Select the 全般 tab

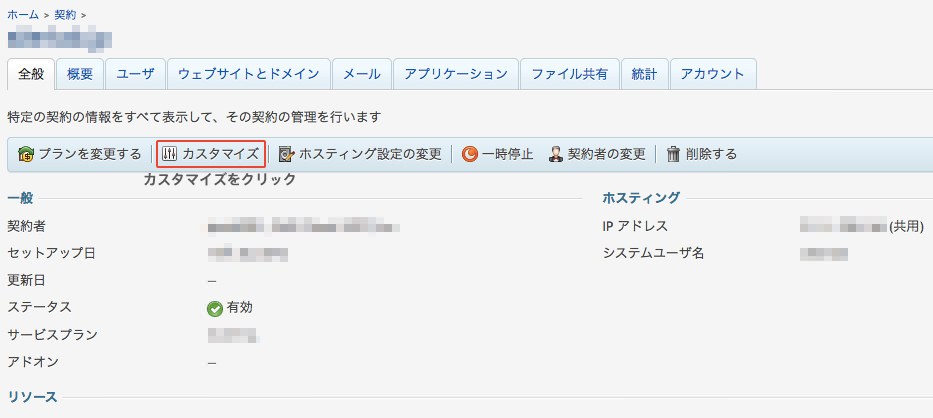31,74
